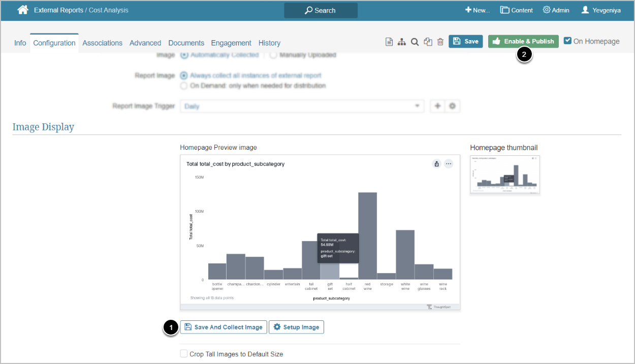Screen dimensions: 635x364
Task: Click the Homepage thumbnail image
Action: [504, 175]
